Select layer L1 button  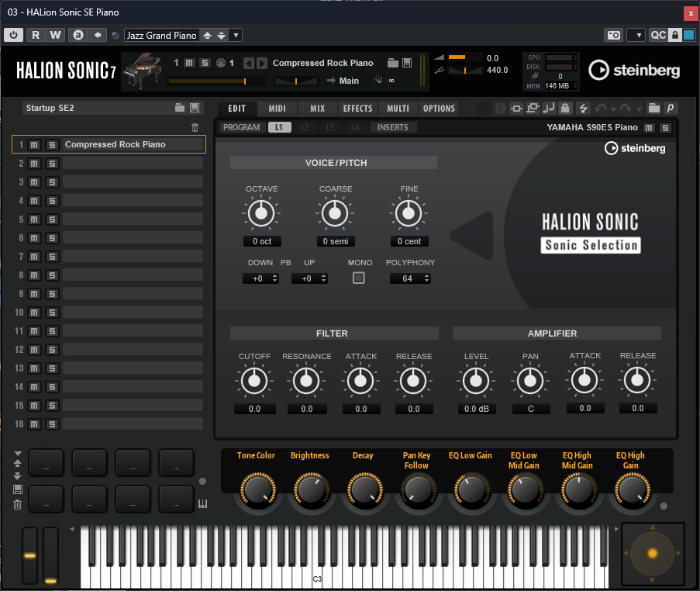(x=279, y=127)
